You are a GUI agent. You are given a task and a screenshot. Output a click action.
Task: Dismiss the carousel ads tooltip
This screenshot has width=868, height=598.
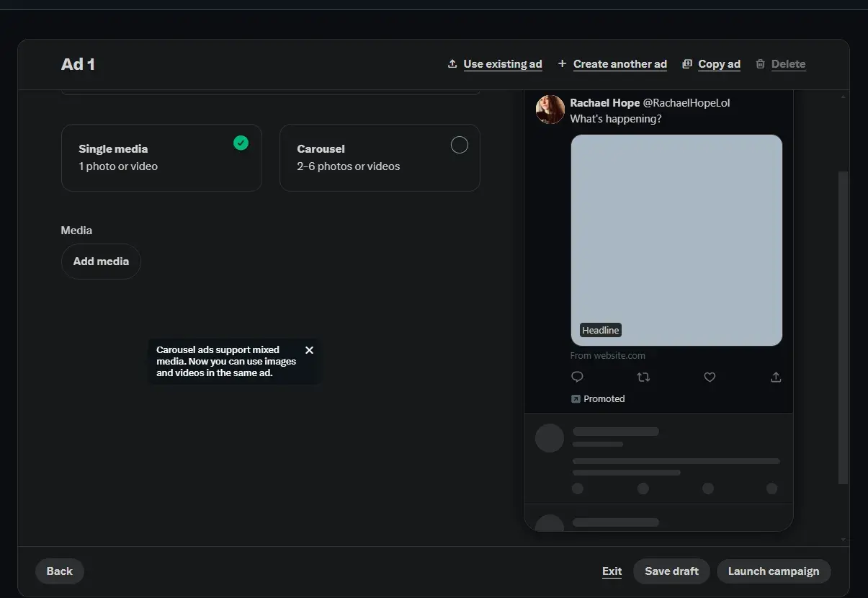[309, 350]
